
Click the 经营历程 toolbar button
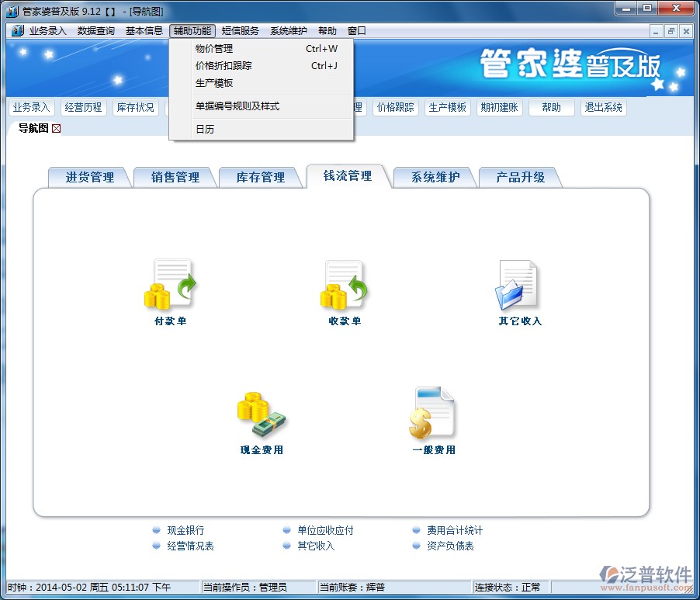tap(83, 108)
